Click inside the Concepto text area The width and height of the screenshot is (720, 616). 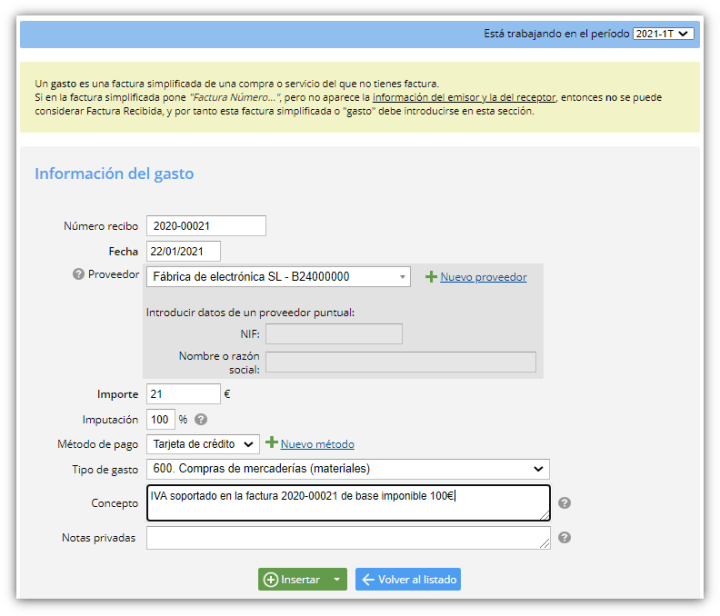(x=349, y=503)
